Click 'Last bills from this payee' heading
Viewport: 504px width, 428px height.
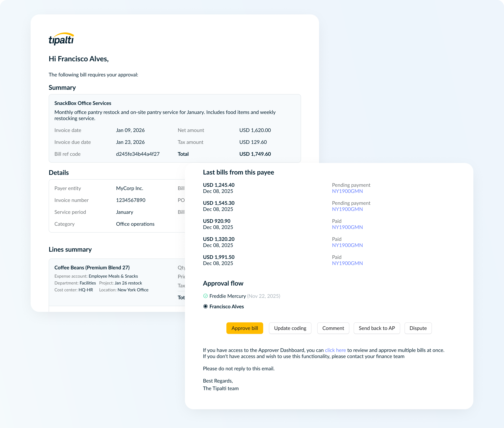[x=238, y=173]
